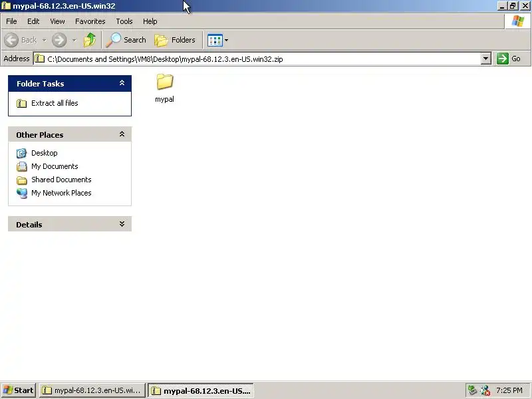Collapse the Folder Tasks panel

pos(122,83)
